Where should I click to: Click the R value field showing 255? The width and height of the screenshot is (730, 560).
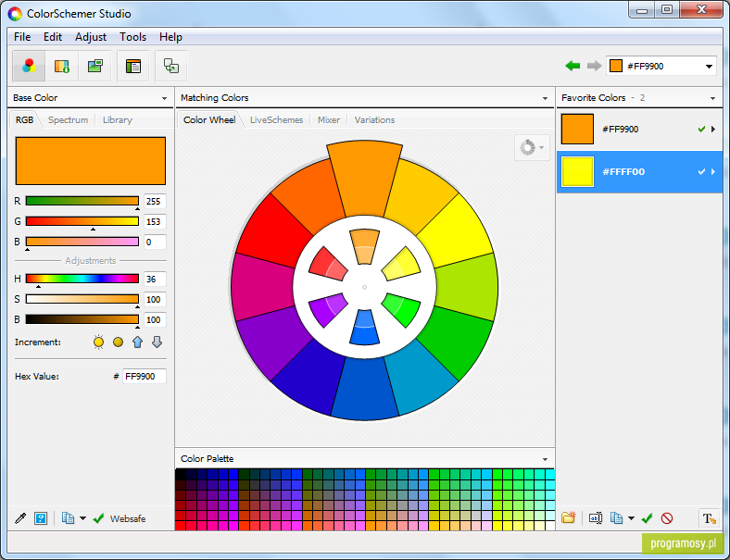tap(155, 202)
